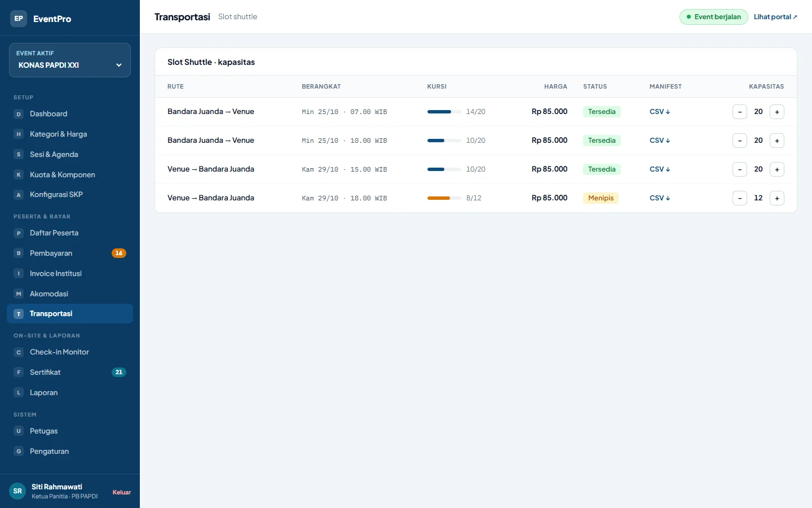Open Sertifikat page
Viewport: 812px width, 508px height.
tap(70, 373)
